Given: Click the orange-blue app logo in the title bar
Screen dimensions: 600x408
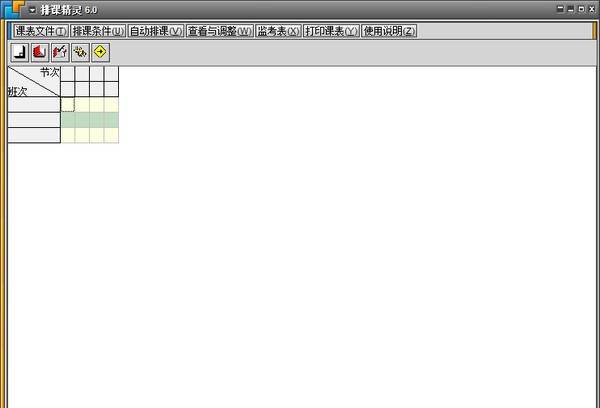Looking at the screenshot, I should [13, 9].
